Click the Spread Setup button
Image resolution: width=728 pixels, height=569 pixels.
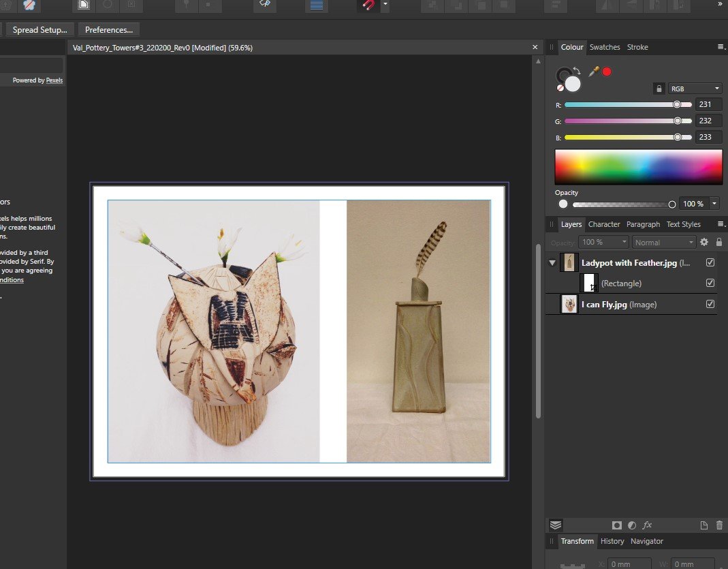point(39,29)
